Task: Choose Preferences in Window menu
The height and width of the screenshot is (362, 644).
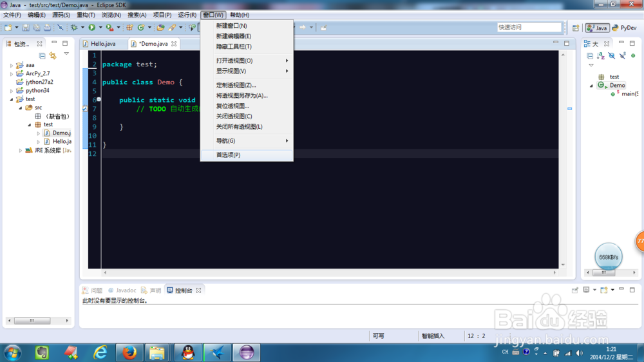Action: pyautogui.click(x=247, y=155)
